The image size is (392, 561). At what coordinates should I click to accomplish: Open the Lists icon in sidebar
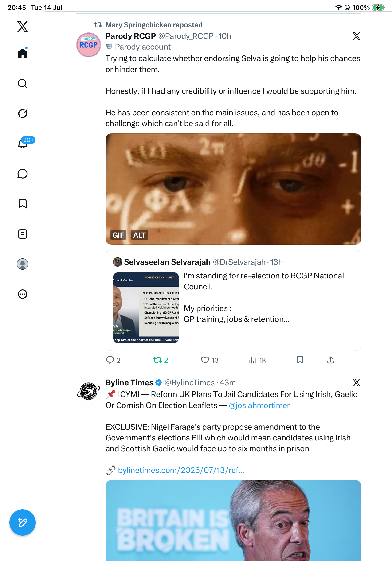[23, 234]
